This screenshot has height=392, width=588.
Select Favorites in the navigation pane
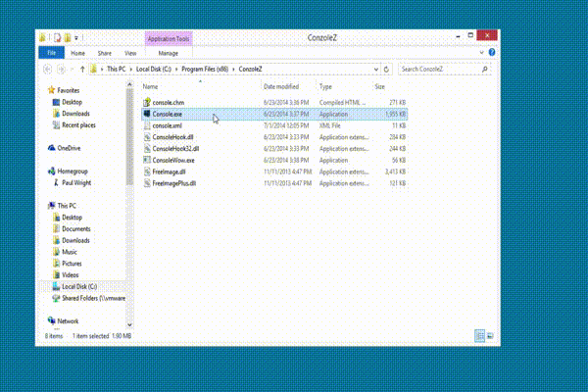pyautogui.click(x=69, y=90)
